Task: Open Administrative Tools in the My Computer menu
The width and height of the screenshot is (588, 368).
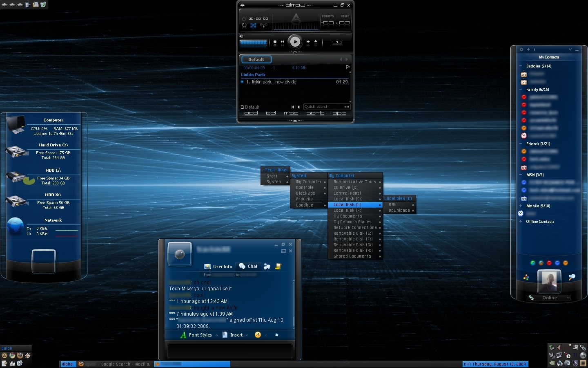Action: click(x=355, y=182)
